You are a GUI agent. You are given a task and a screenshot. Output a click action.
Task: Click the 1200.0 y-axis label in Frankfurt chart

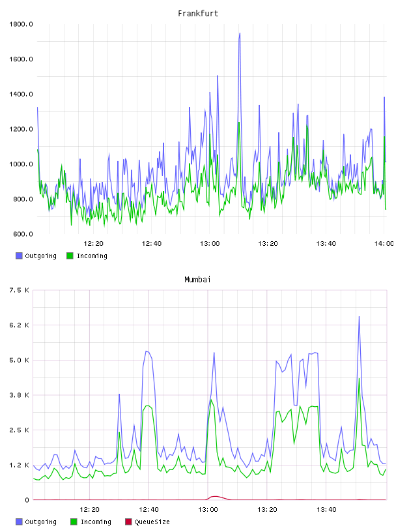pyautogui.click(x=21, y=129)
